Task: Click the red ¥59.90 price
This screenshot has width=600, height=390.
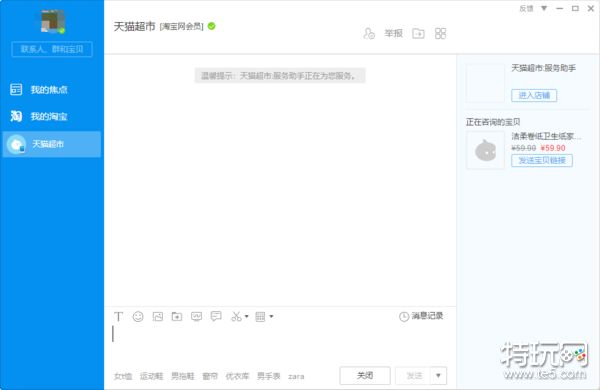Action: (x=553, y=148)
